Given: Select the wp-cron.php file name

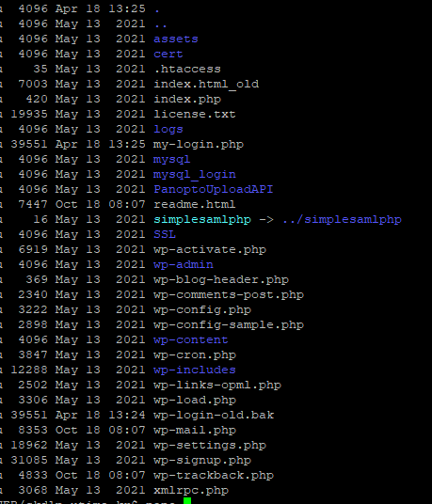Looking at the screenshot, I should 195,354.
